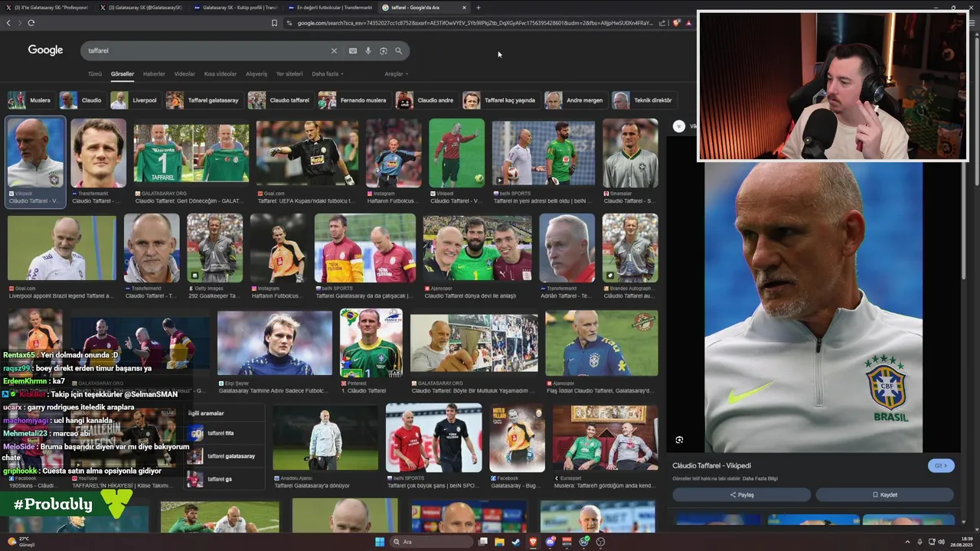Open the GALATASARAY.ORG 'Geri Döneceğim' thumbnail
Image resolution: width=980 pixels, height=551 pixels.
[x=191, y=153]
